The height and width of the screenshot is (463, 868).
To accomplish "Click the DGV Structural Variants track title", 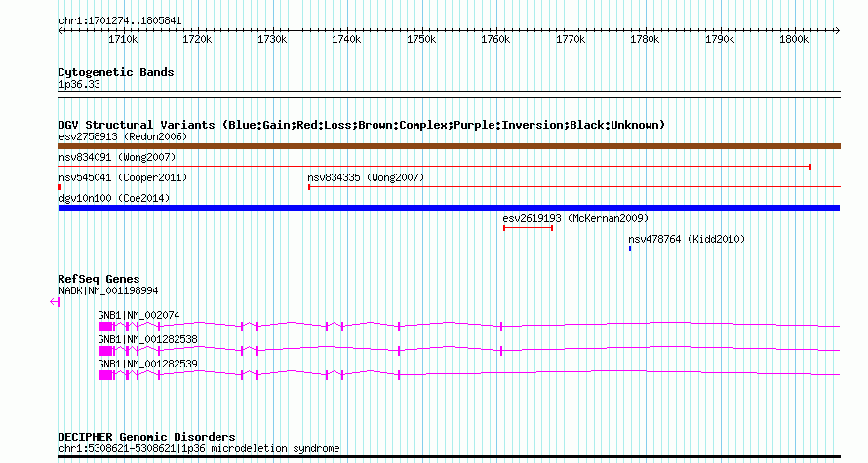I will pos(362,125).
